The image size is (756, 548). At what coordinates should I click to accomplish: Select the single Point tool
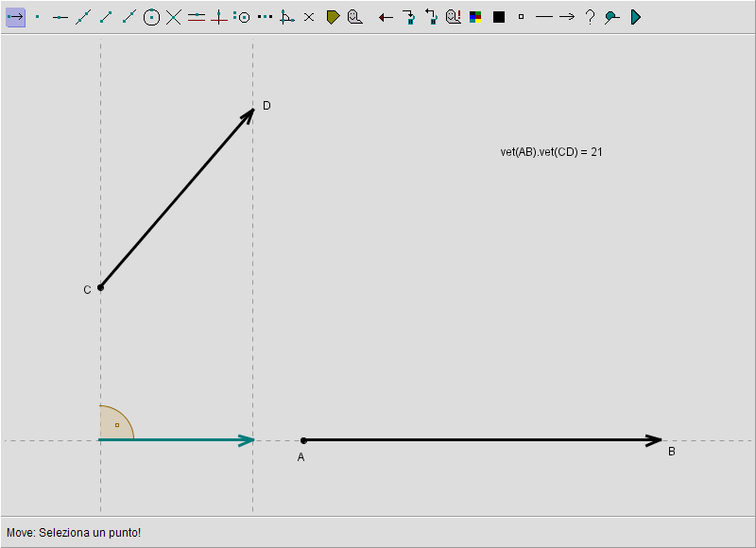(x=38, y=17)
